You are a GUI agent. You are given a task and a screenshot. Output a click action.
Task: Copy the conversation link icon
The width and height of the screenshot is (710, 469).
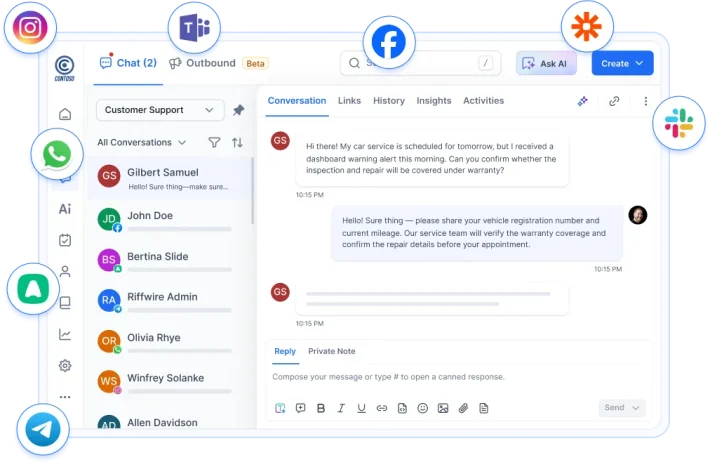click(x=614, y=101)
